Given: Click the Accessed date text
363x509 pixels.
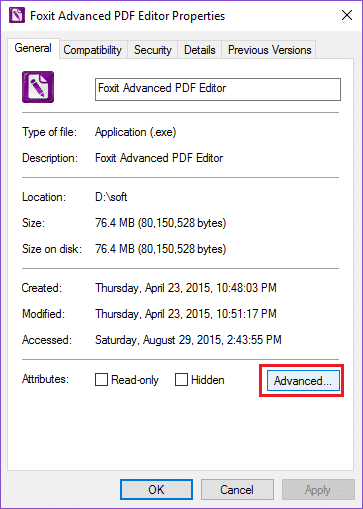Looking at the screenshot, I should tap(188, 340).
